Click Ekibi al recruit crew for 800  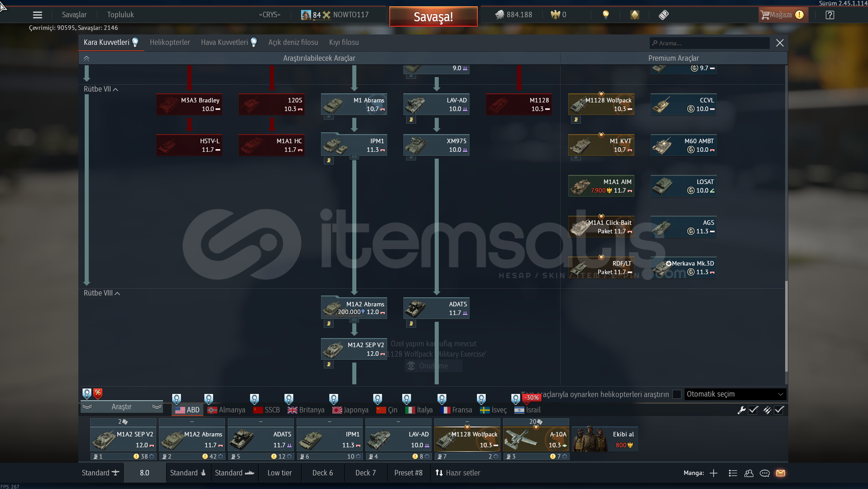tap(605, 439)
